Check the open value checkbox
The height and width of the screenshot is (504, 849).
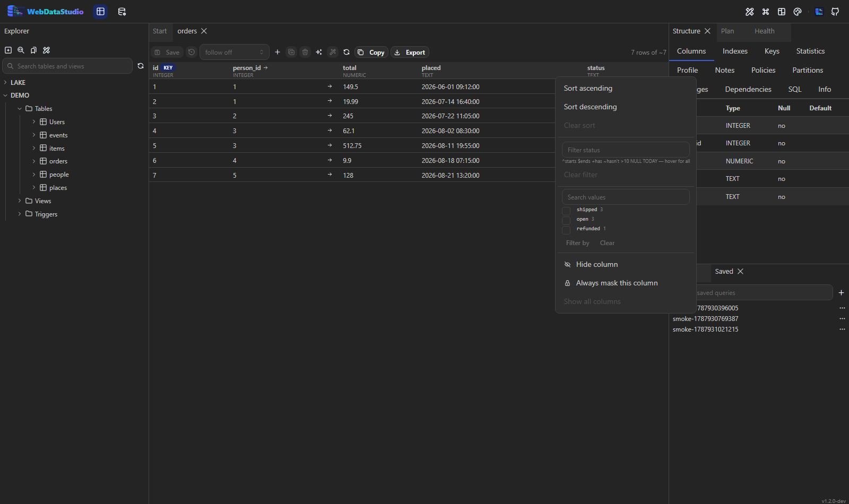click(566, 220)
